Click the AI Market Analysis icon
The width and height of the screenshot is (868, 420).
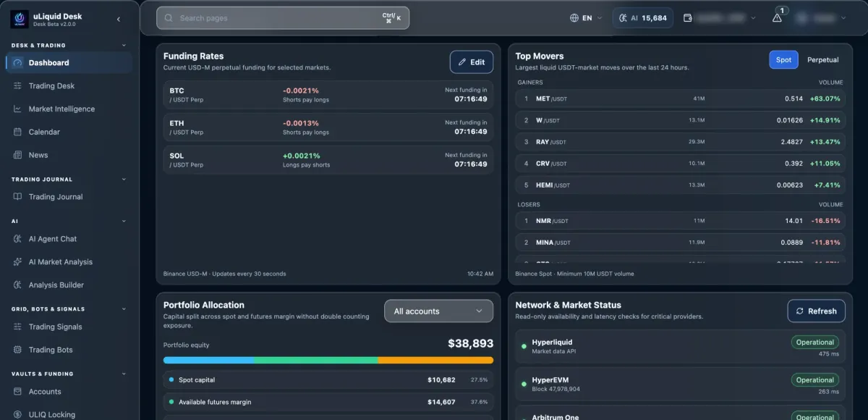coord(17,262)
